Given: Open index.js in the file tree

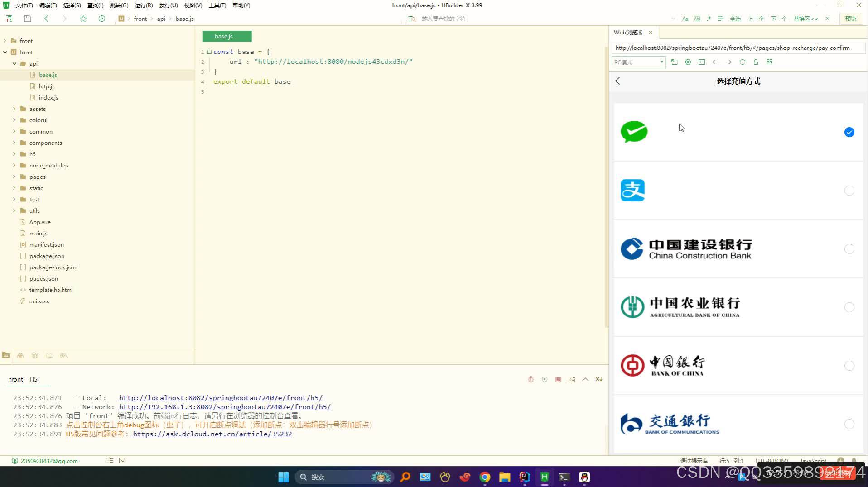Looking at the screenshot, I should [x=48, y=97].
